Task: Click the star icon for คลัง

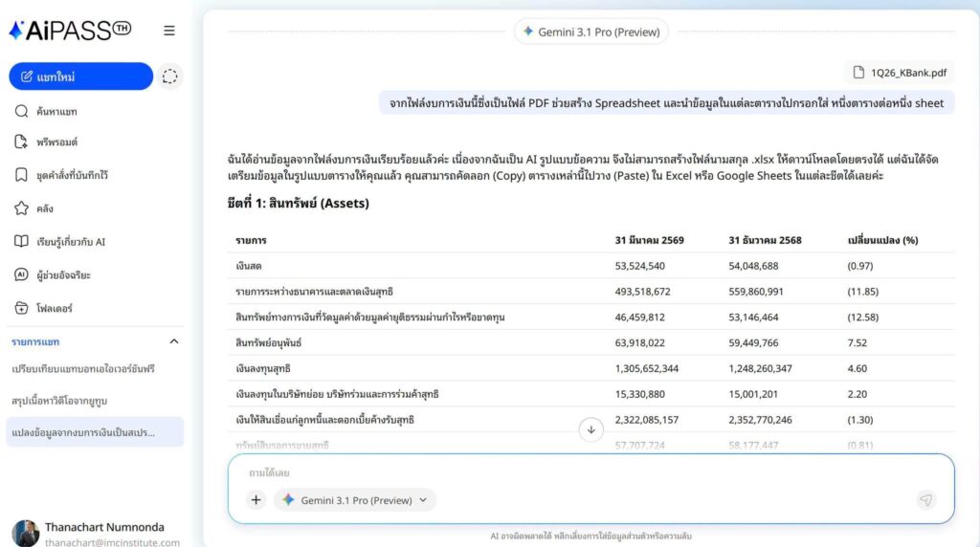Action: point(21,208)
